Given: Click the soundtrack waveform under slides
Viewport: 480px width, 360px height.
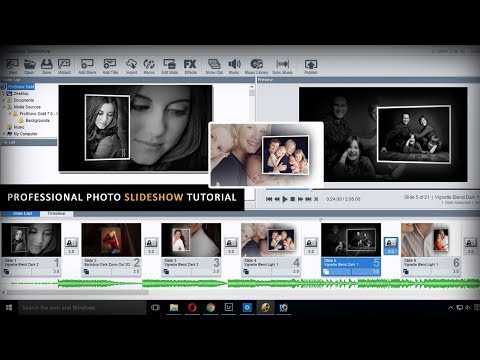Looking at the screenshot, I should [240, 284].
